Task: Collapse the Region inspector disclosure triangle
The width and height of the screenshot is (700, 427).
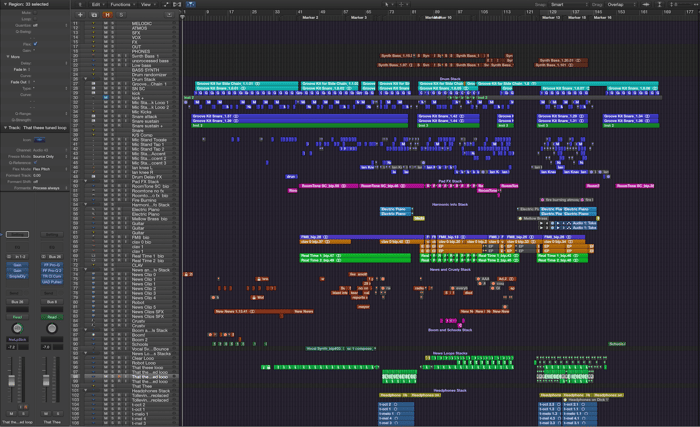Action: point(5,4)
